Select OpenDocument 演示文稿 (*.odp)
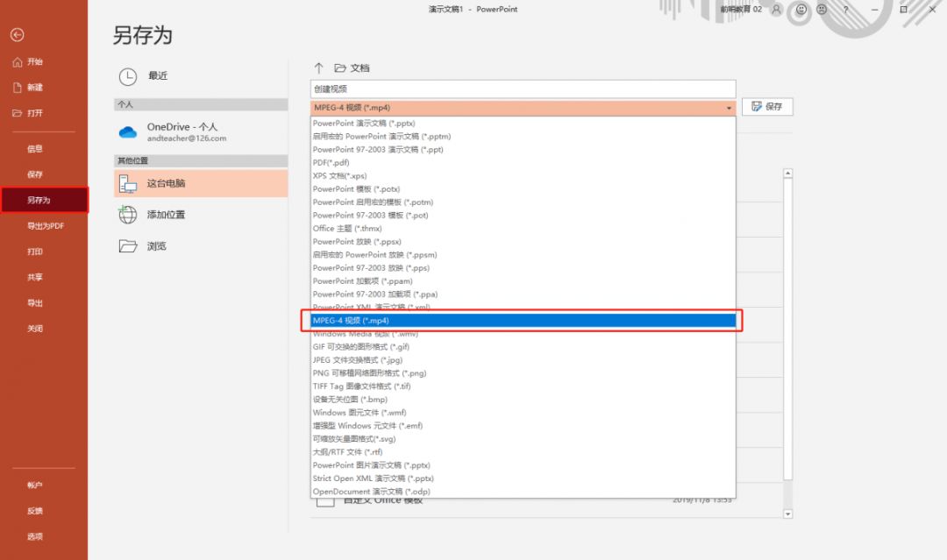947x560 pixels. point(523,492)
